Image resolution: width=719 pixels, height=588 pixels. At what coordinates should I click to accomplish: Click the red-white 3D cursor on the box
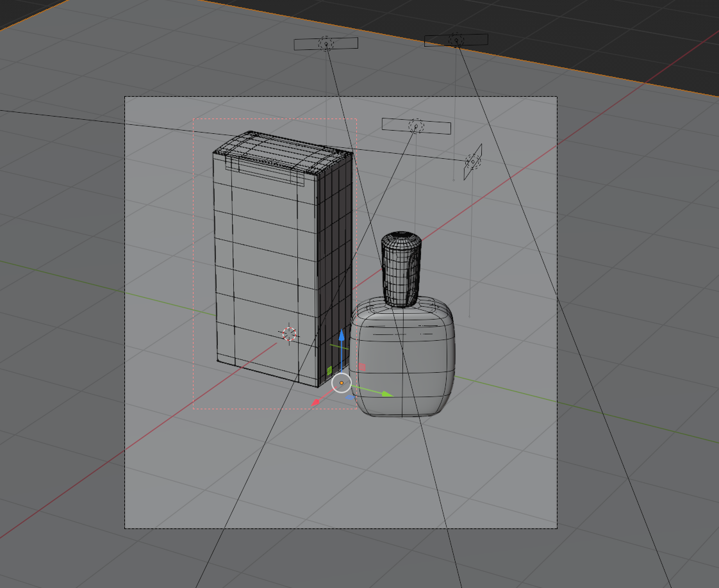290,334
